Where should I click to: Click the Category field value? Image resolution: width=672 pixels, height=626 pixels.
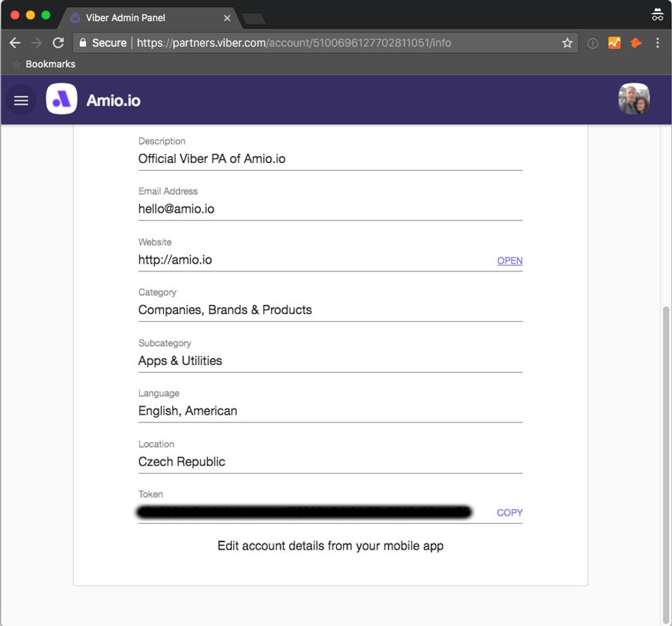[225, 310]
